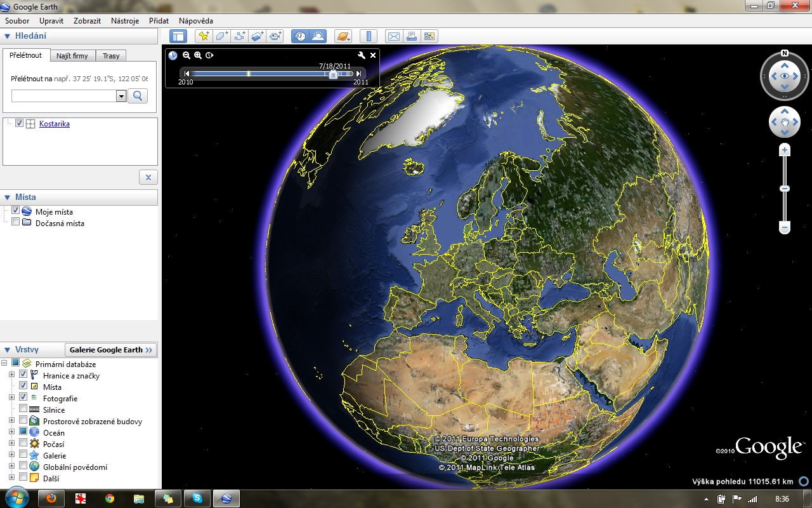Uncheck the Fotografie layer checkbox
The image size is (812, 508).
[x=23, y=398]
